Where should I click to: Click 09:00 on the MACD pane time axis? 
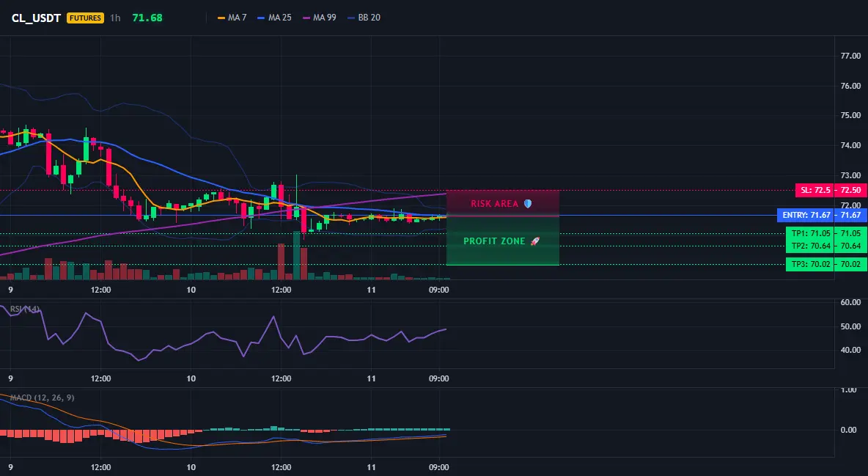point(439,467)
